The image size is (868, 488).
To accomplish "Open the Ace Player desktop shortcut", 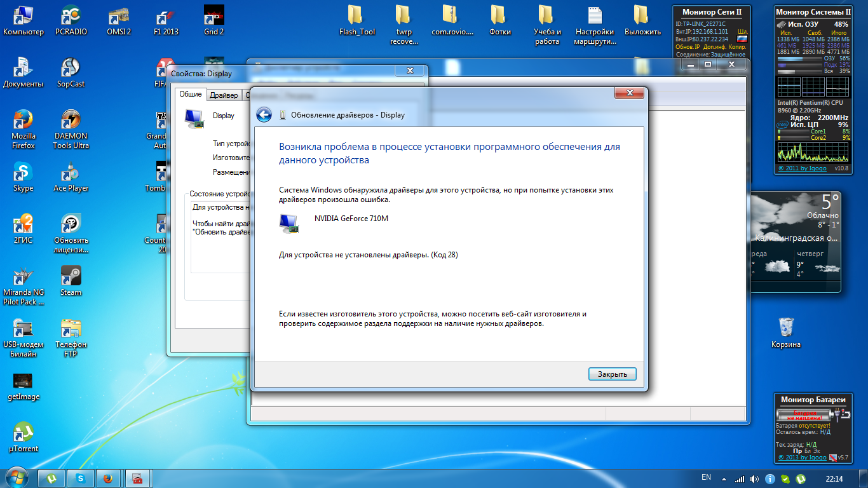I will 71,177.
